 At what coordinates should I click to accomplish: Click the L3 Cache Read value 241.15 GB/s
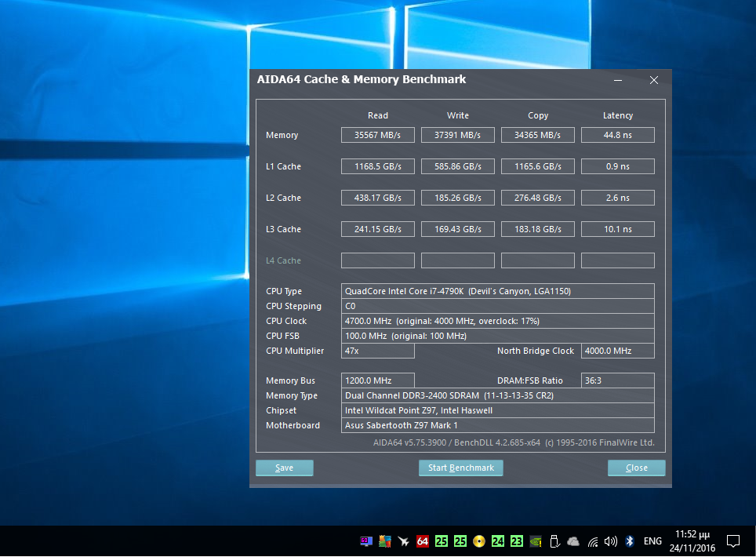[x=378, y=229]
